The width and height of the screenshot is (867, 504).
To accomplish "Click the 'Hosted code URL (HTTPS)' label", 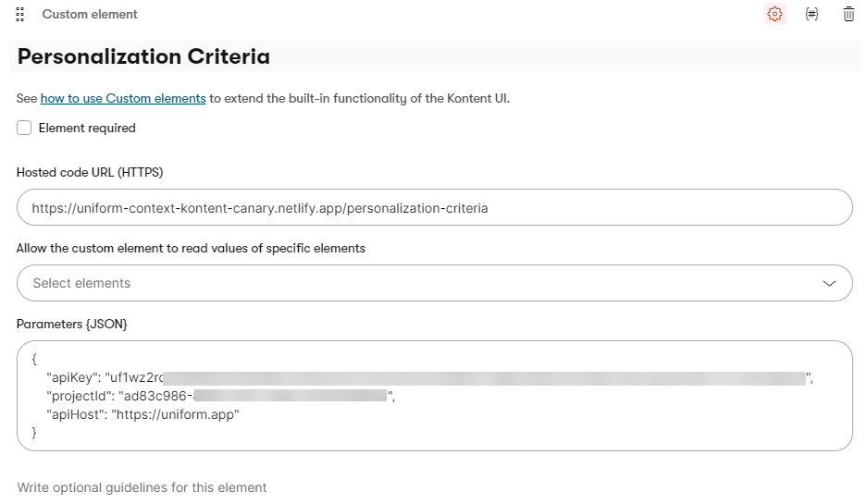I will point(90,171).
